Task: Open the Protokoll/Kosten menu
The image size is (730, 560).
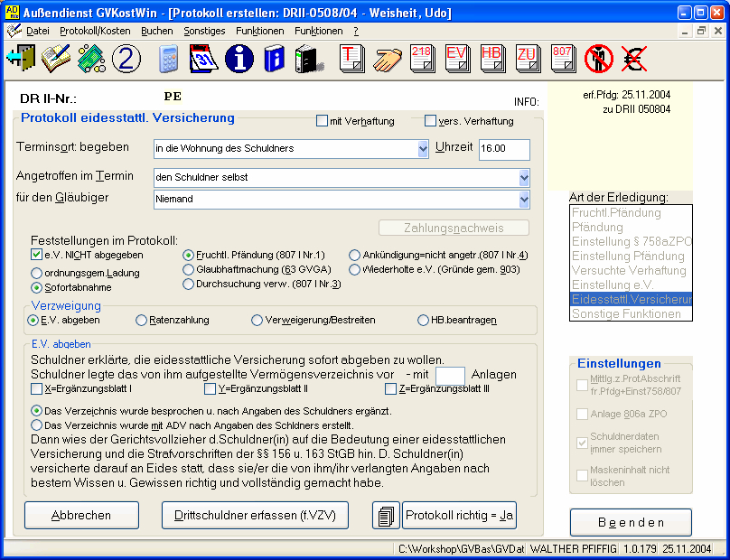Action: [95, 31]
